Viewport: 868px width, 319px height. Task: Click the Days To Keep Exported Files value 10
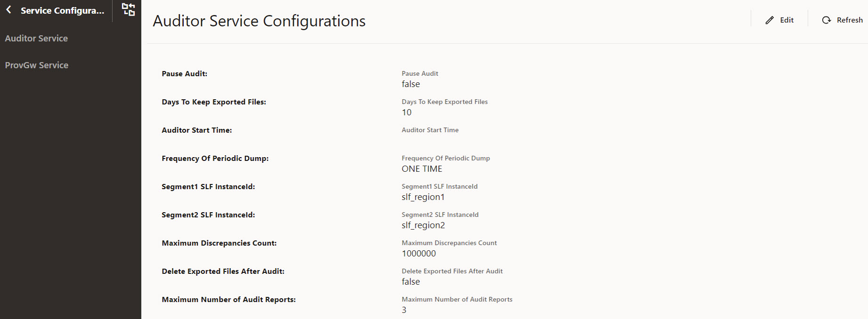pos(406,112)
